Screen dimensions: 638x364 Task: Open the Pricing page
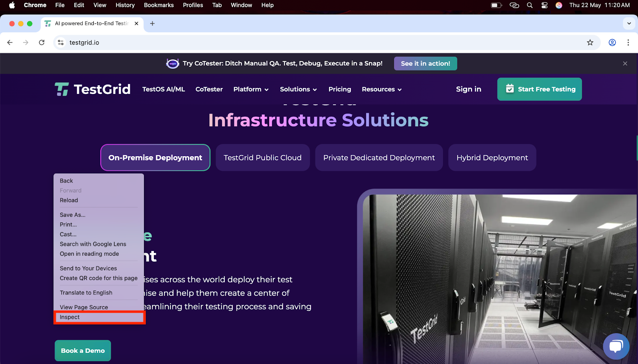tap(340, 89)
